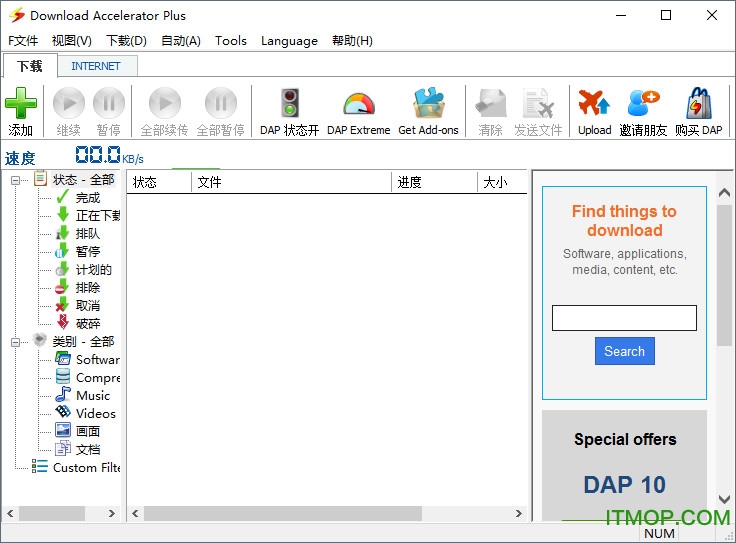
Task: Open the Language menu
Action: click(x=289, y=41)
